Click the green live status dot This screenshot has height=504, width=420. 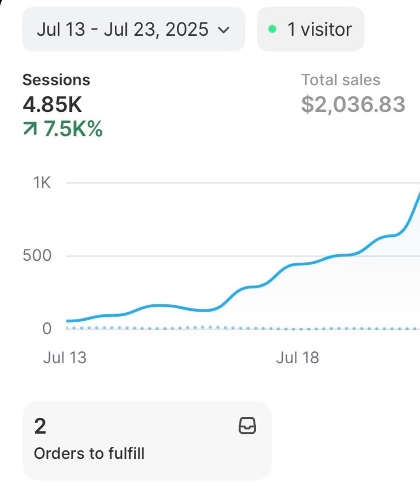(272, 30)
